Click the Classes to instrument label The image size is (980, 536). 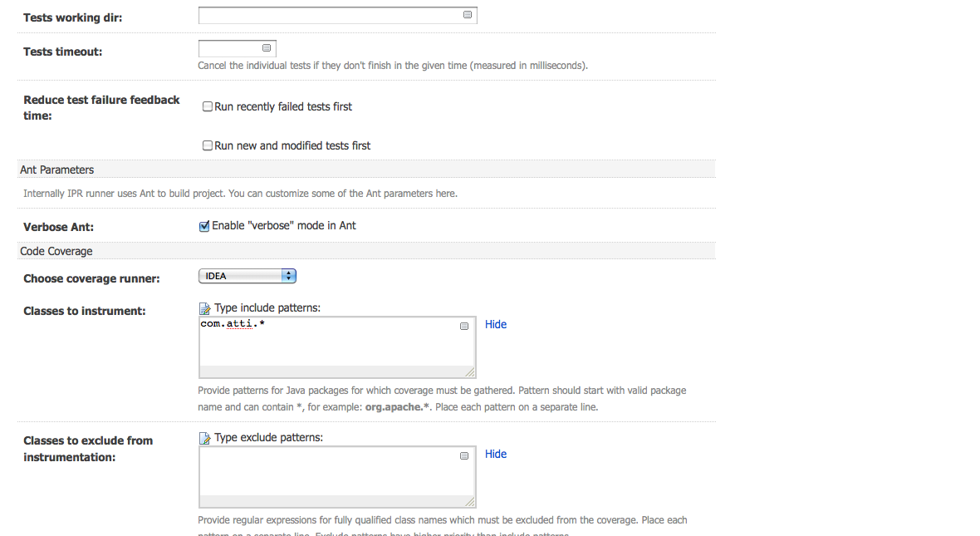[x=85, y=311]
